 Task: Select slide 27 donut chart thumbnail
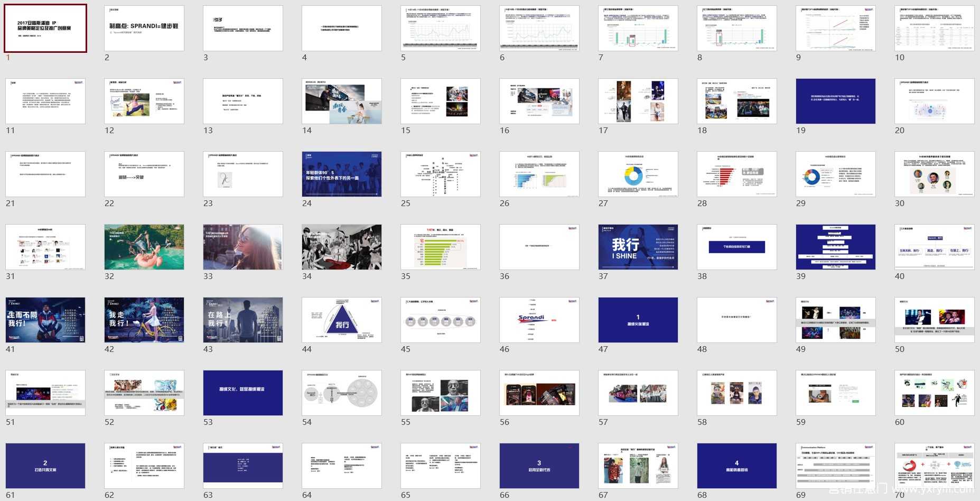(x=638, y=174)
